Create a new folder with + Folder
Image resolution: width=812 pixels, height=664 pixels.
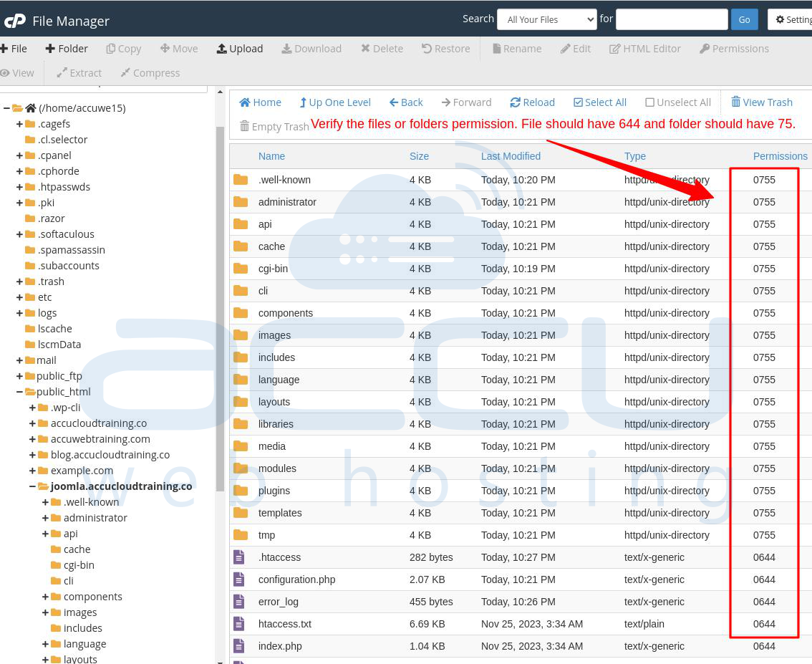click(67, 49)
